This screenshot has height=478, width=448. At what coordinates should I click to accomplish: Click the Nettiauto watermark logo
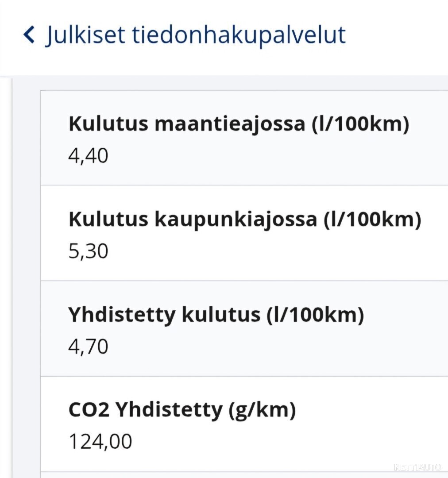pyautogui.click(x=417, y=467)
